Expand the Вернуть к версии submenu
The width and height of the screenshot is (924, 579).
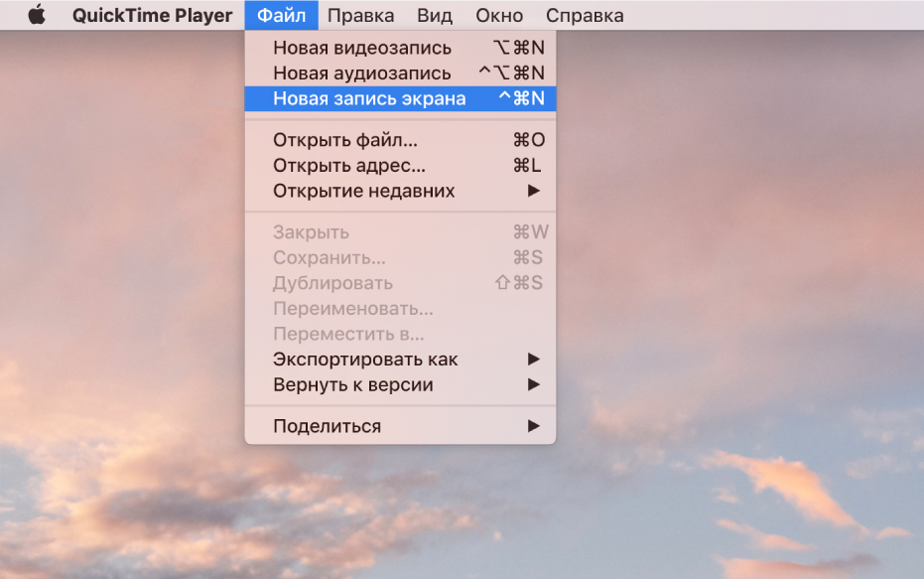click(x=400, y=385)
